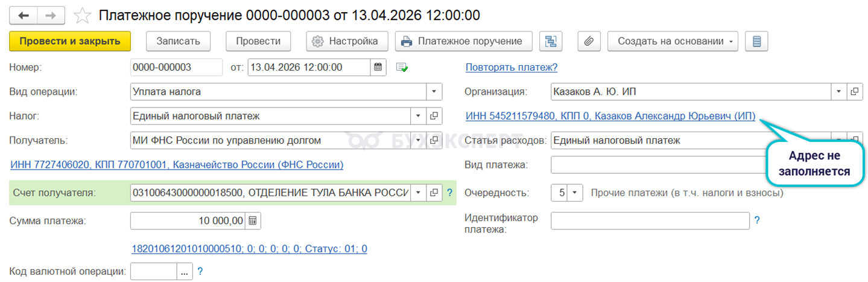Open the Повторять платеж? link
The image size is (868, 282).
511,67
